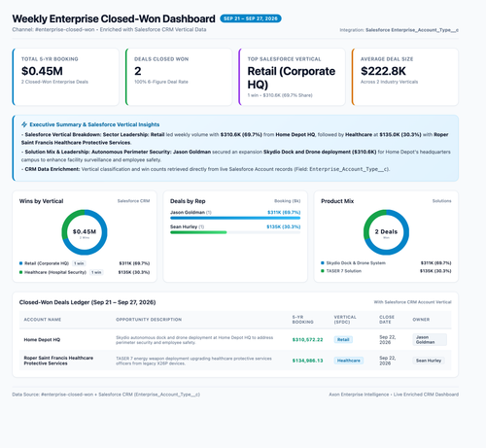Screen dimensions: 486x448
Task: Click the ACCOUNT NAME column header
Action: (43, 320)
